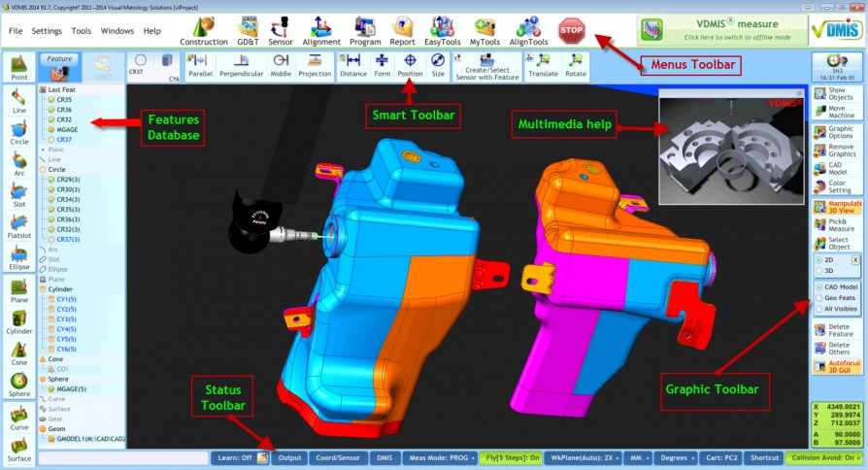Open the WkPlane(Auto): ZX dropdown
This screenshot has width=868, height=470.
(x=584, y=457)
